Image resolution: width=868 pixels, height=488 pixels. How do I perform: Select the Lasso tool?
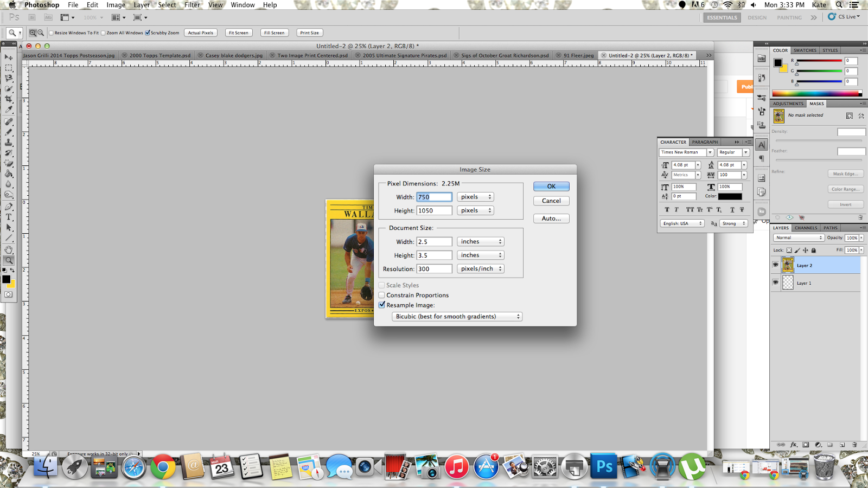(x=9, y=78)
